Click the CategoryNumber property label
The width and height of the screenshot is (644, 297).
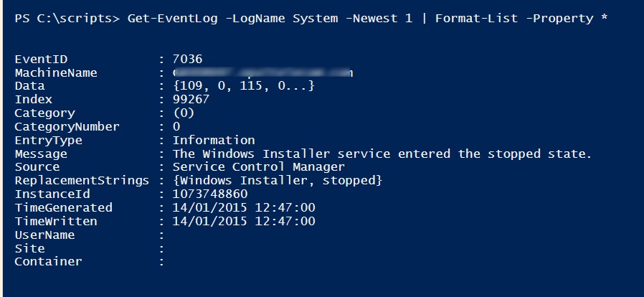67,127
